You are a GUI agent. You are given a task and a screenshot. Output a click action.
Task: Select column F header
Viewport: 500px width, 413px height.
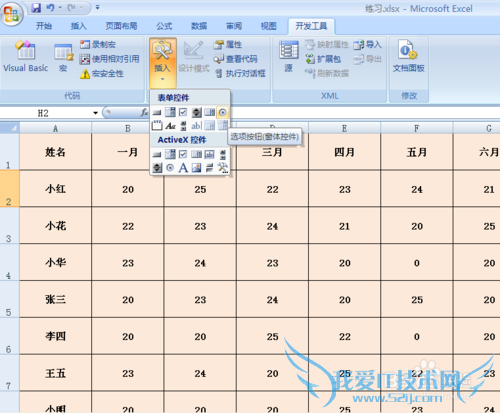click(416, 128)
